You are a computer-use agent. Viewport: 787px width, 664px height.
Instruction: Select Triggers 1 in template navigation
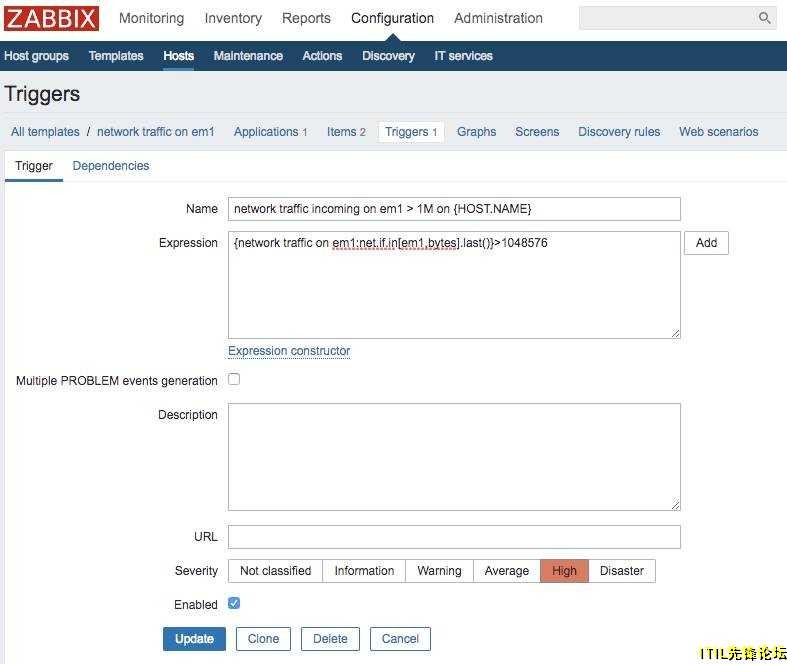411,132
